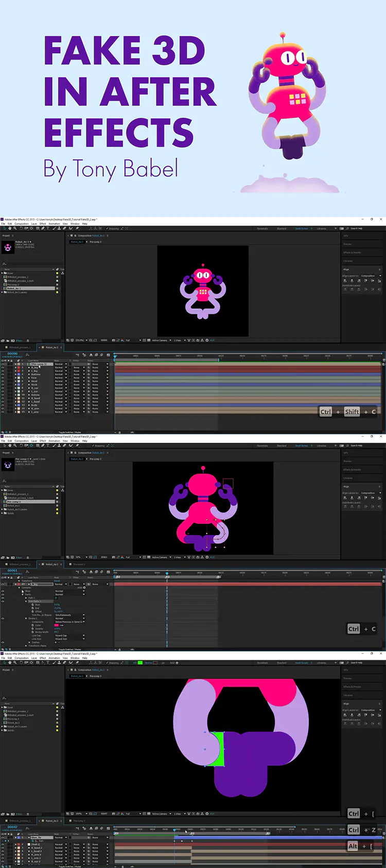Toggle the eye icon of the Stroke 1 property
The image size is (386, 868).
[3, 618]
